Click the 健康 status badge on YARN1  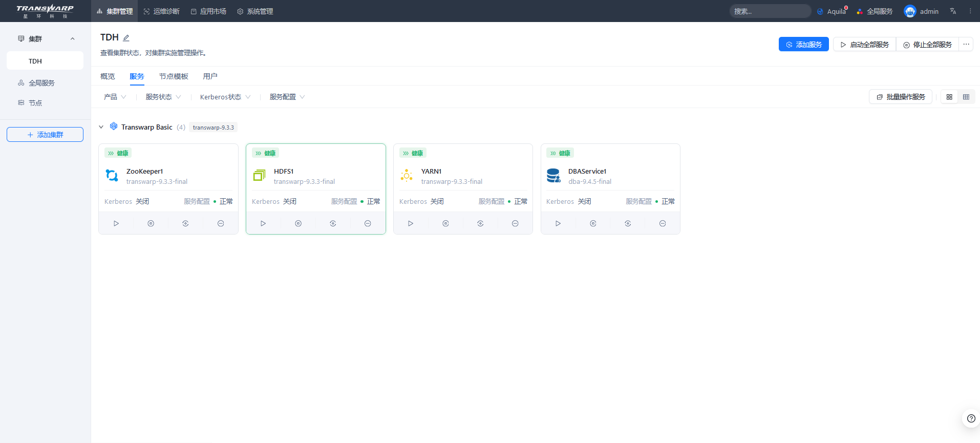[x=413, y=153]
